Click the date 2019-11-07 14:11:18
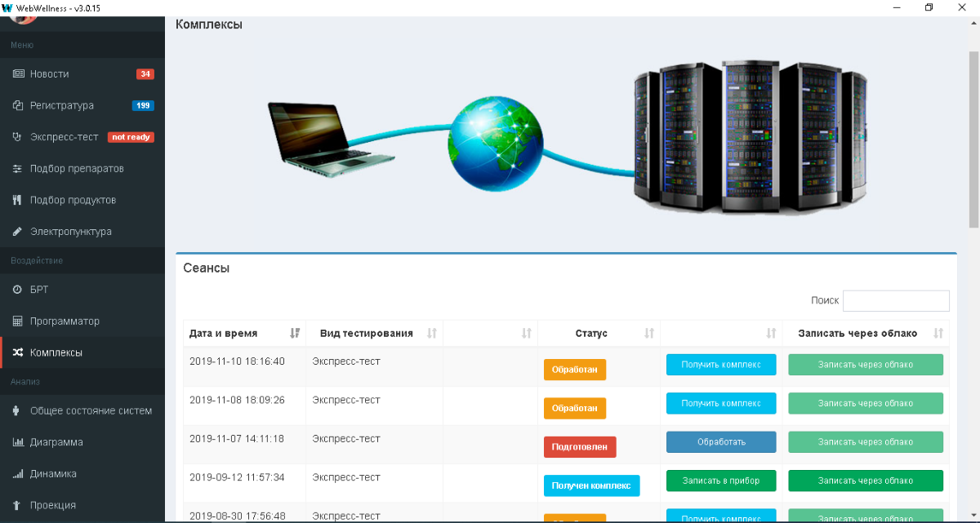The width and height of the screenshot is (980, 523). pyautogui.click(x=237, y=438)
